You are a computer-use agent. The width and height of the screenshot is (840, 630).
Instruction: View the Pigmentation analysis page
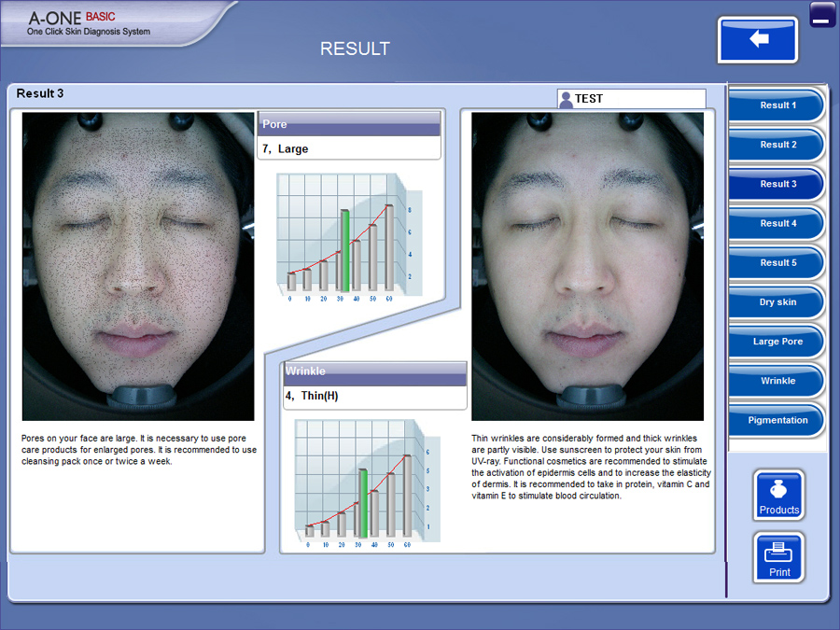click(777, 420)
